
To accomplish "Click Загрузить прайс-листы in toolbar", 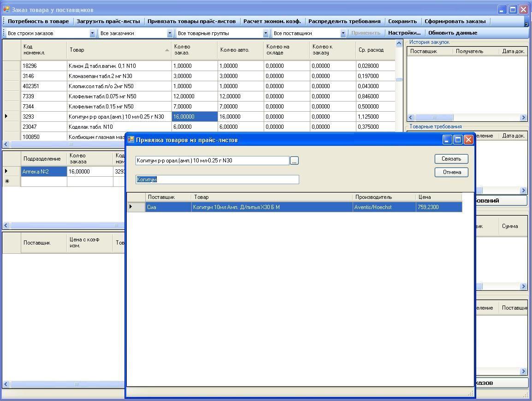I will click(108, 21).
